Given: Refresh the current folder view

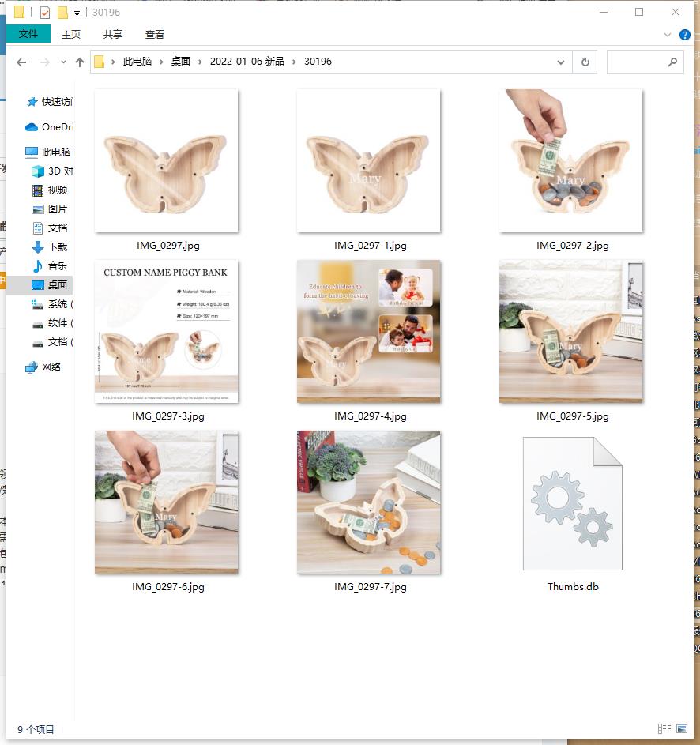Looking at the screenshot, I should click(585, 62).
